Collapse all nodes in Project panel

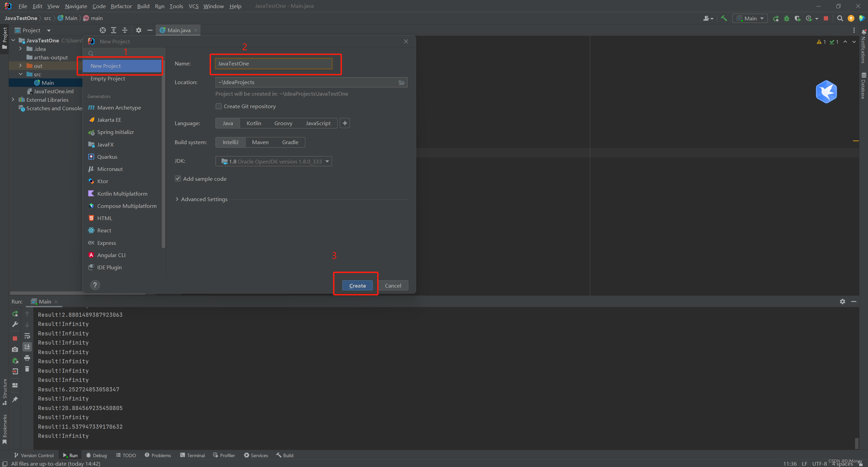(125, 30)
